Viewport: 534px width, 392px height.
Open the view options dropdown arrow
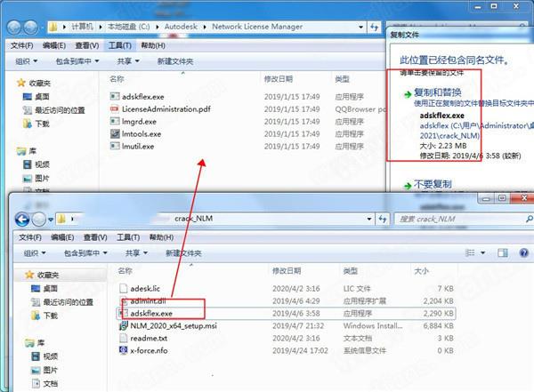click(483, 252)
